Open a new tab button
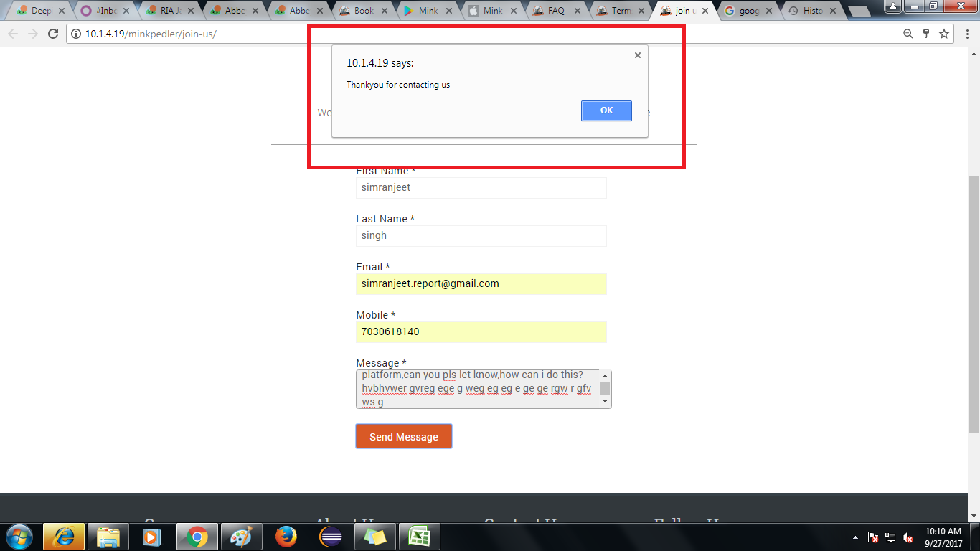Screen dimensions: 980x551 click(859, 11)
